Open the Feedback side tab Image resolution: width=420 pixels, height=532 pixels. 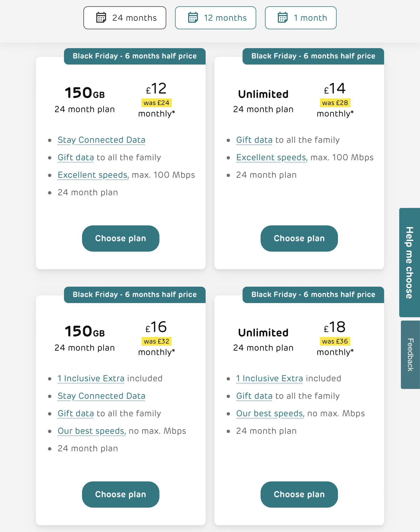(x=410, y=355)
